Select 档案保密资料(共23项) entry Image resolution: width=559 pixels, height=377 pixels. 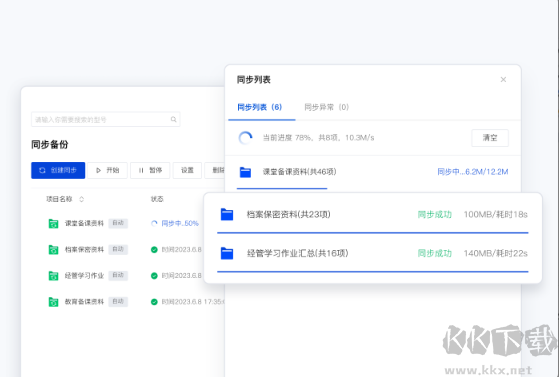tap(288, 214)
